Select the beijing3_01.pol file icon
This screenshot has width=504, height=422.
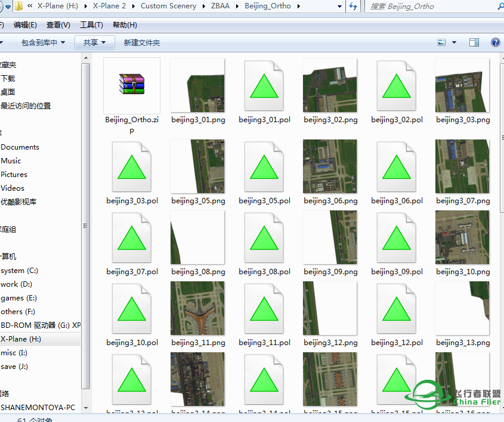coord(264,86)
